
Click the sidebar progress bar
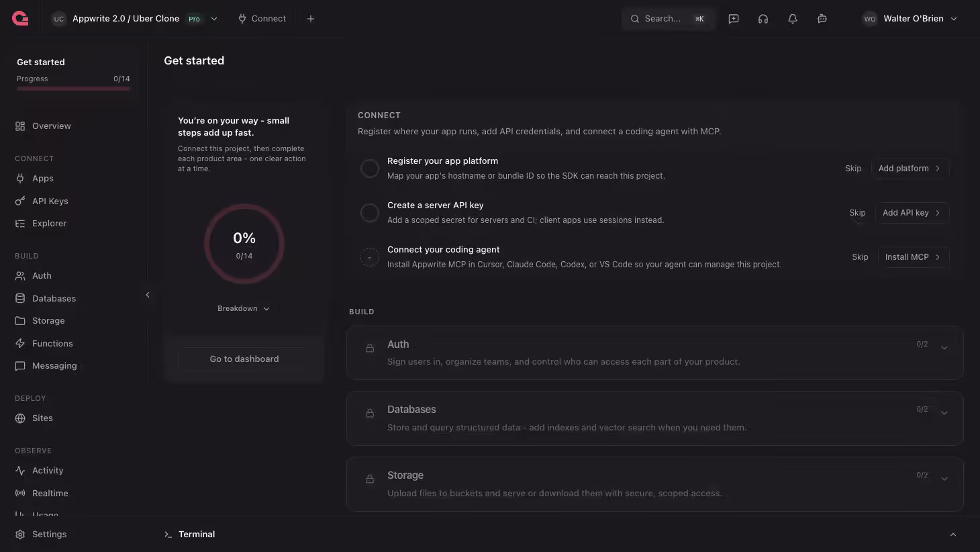(x=73, y=89)
